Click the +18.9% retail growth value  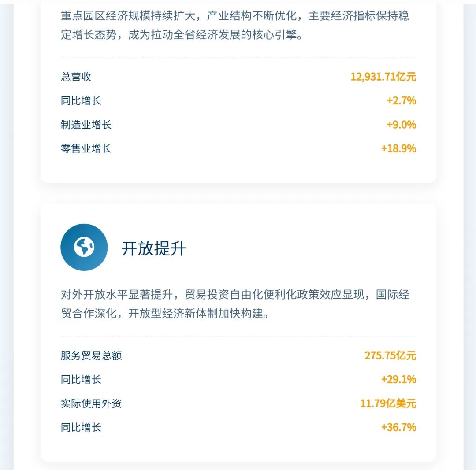[x=398, y=148]
